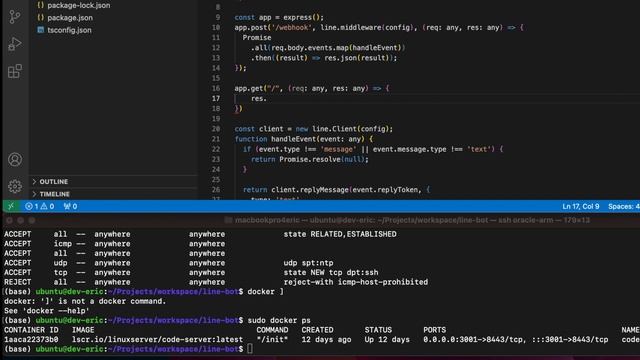Click the Ln 17, Col 9 indicator
Screen dimensions: 640x360
pyautogui.click(x=581, y=207)
